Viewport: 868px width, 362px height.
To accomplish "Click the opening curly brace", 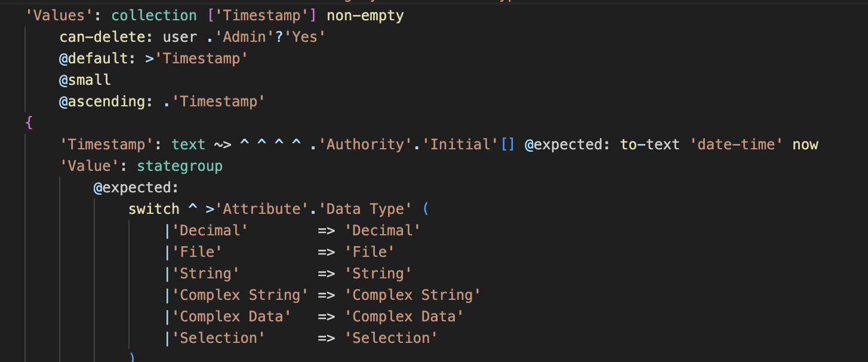I will pyautogui.click(x=29, y=123).
